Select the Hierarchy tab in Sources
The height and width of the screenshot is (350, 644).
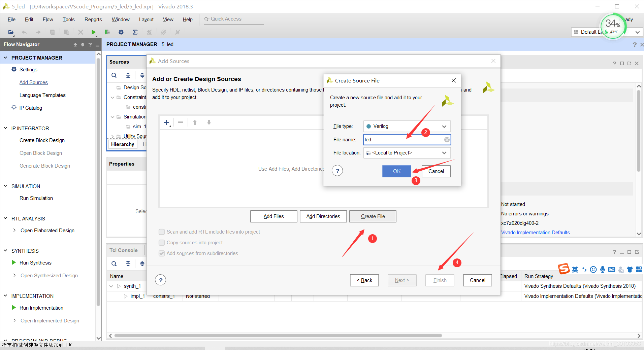(123, 144)
